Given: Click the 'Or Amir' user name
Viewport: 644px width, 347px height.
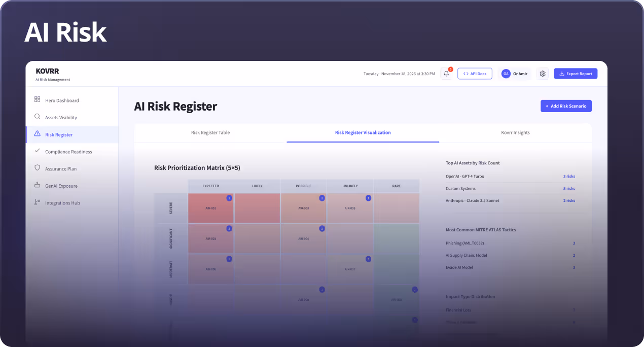Looking at the screenshot, I should 520,74.
